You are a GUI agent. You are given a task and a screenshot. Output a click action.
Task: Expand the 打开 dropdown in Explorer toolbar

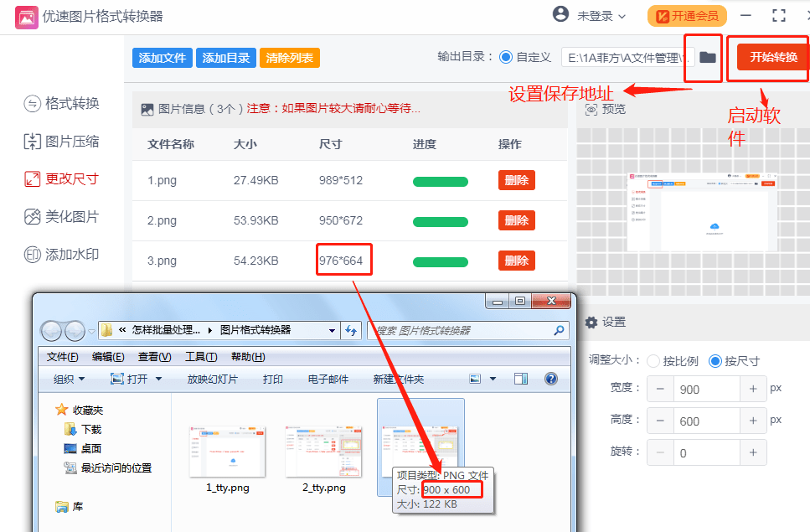[x=148, y=378]
